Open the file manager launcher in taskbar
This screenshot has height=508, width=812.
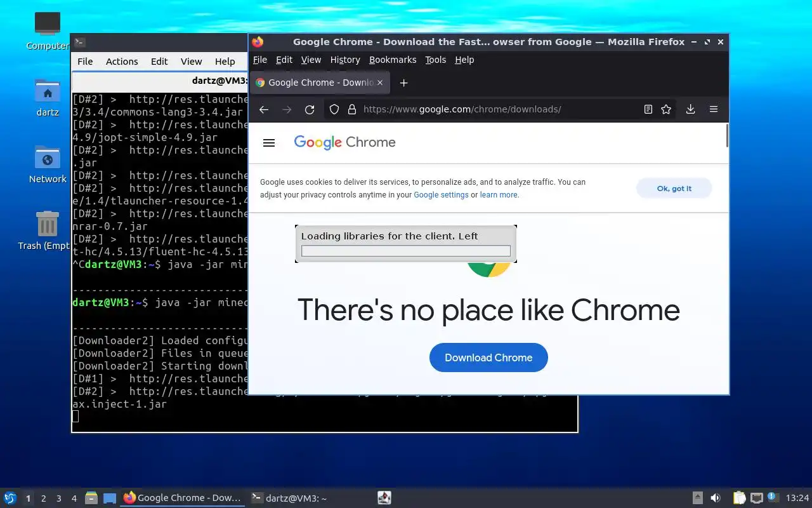tap(91, 498)
